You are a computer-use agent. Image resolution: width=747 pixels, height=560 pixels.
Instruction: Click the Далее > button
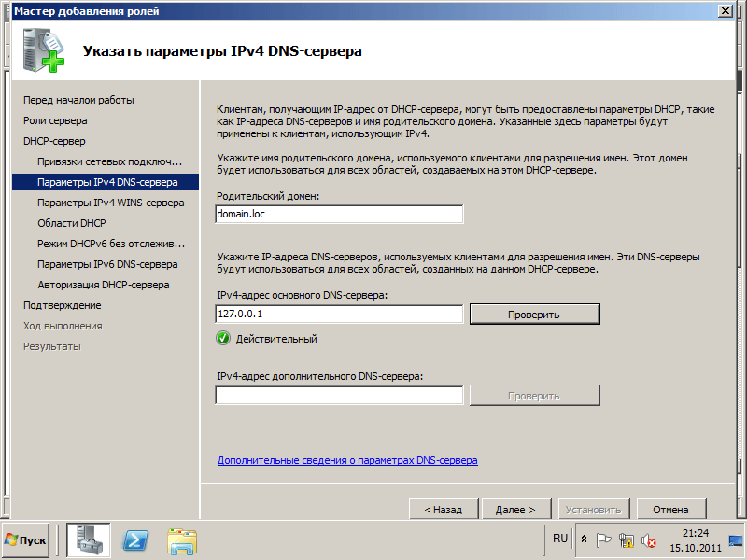coord(516,510)
